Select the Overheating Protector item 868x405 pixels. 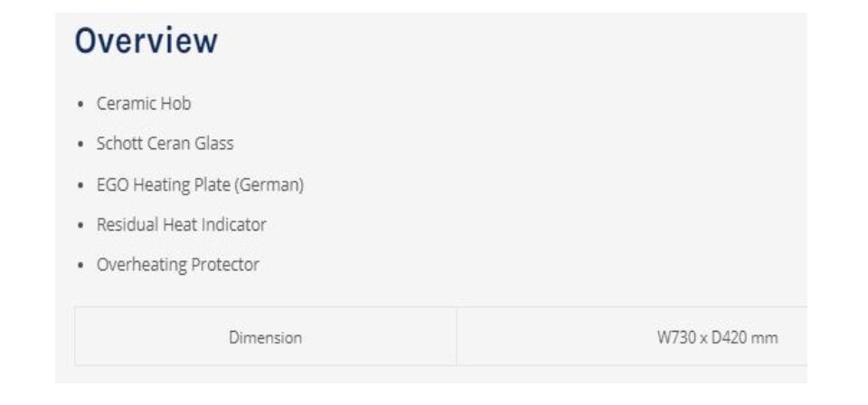(x=178, y=265)
